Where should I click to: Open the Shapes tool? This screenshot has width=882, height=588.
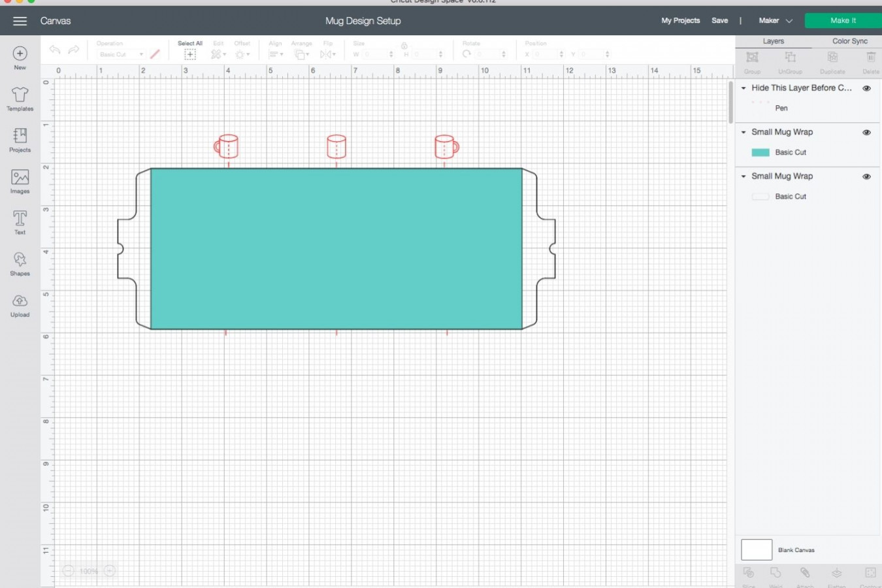[20, 259]
